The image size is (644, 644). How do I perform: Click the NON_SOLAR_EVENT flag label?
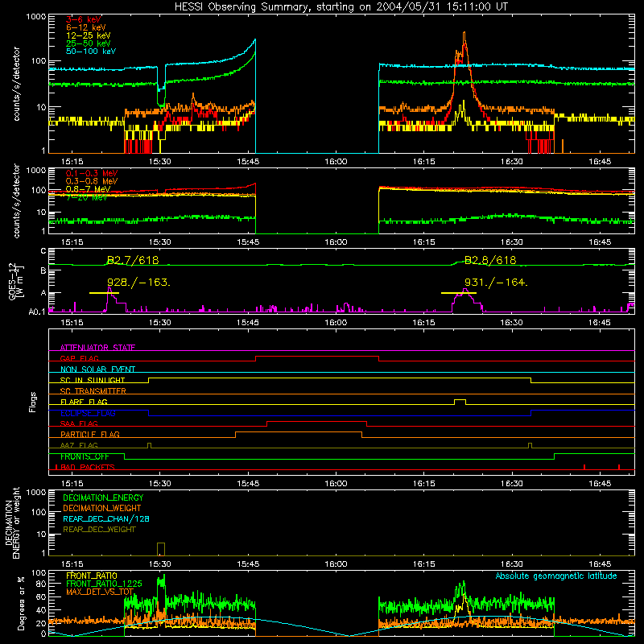click(97, 369)
